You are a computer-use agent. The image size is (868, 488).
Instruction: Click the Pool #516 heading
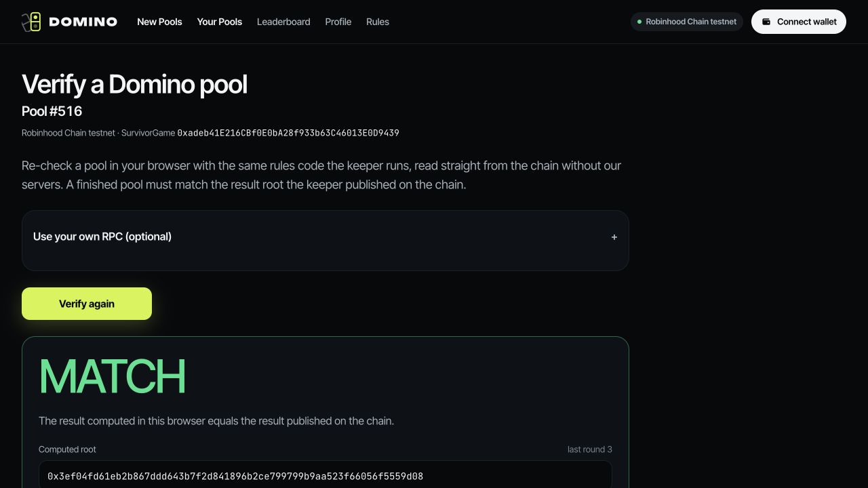52,111
